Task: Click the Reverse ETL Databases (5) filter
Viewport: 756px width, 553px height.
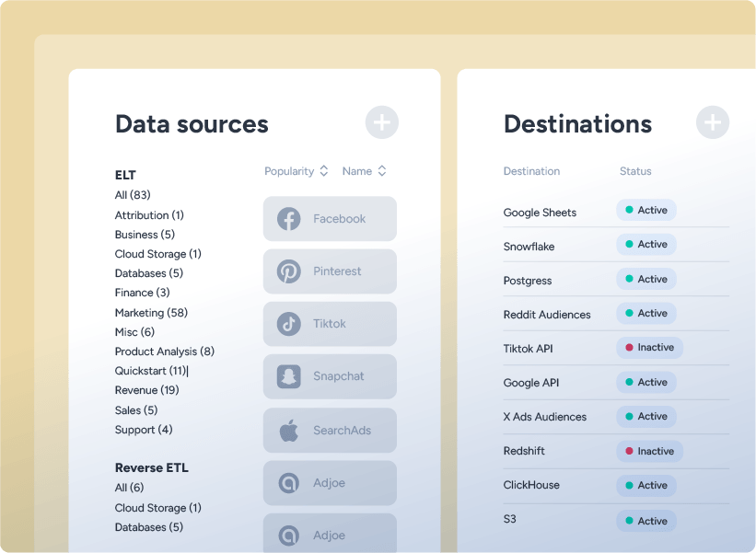Action: (x=149, y=527)
